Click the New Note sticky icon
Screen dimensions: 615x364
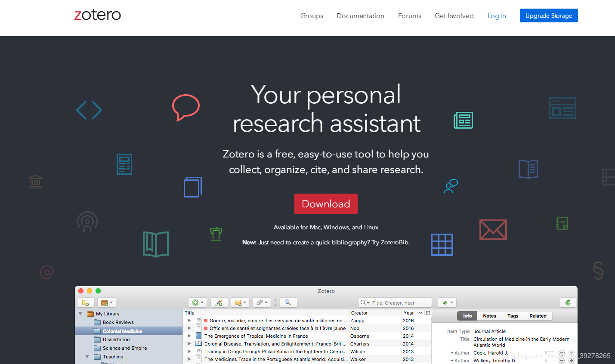pos(240,302)
